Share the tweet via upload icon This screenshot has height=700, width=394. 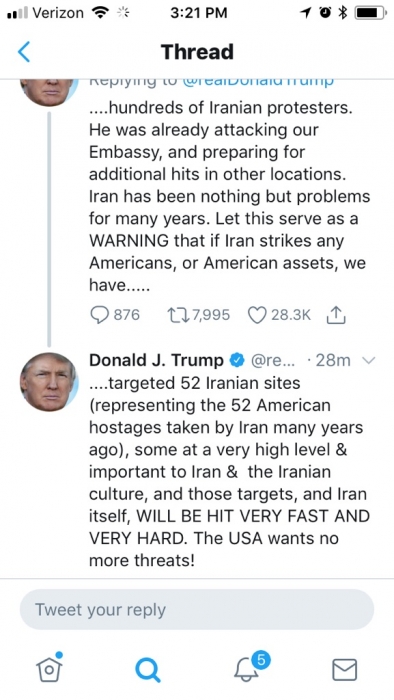336,315
